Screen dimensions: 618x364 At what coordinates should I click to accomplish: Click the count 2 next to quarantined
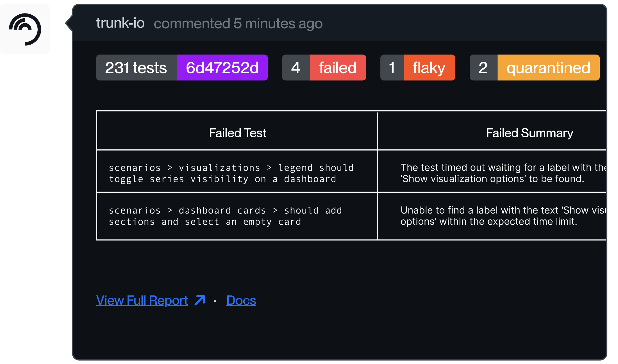pos(483,68)
